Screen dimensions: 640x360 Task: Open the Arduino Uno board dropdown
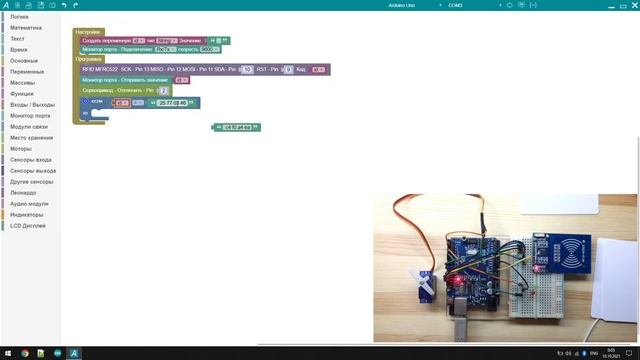(x=414, y=5)
